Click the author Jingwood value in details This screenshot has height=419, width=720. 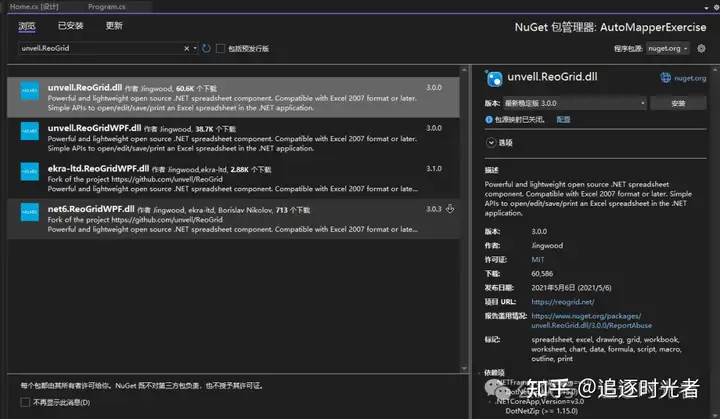click(x=547, y=246)
